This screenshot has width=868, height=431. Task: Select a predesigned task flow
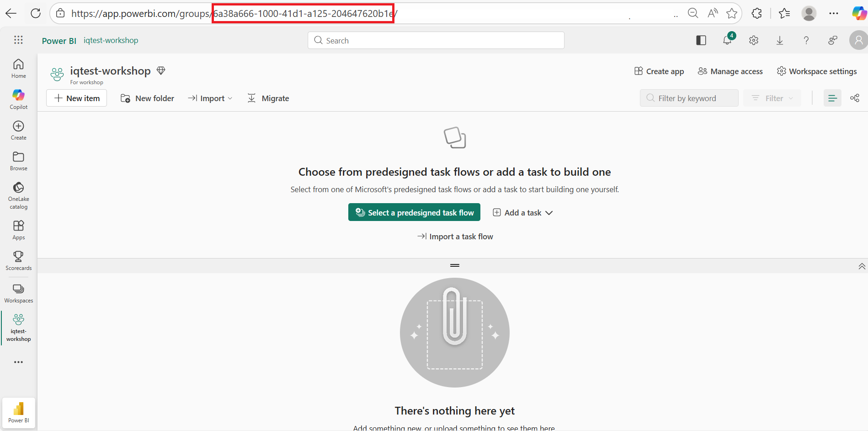[414, 212]
